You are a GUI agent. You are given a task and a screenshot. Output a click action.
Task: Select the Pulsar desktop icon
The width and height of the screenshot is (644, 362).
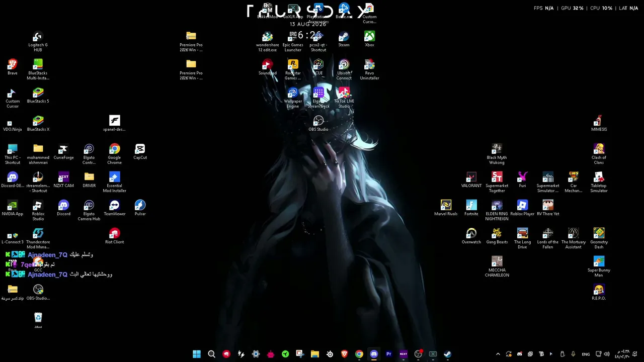pos(140,208)
